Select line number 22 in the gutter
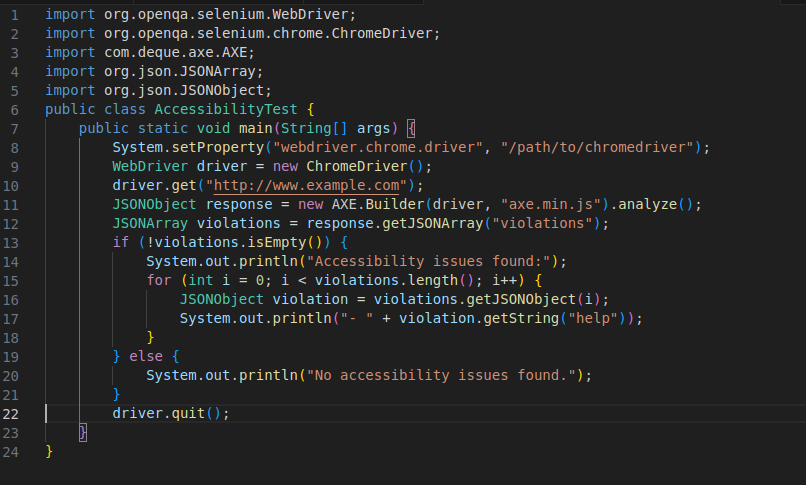 11,413
